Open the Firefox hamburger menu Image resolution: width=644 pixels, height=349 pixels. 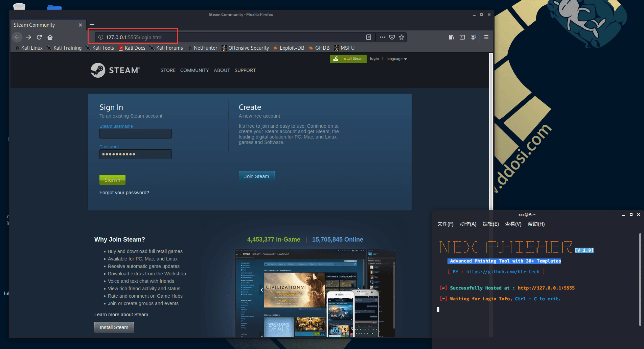pos(486,37)
